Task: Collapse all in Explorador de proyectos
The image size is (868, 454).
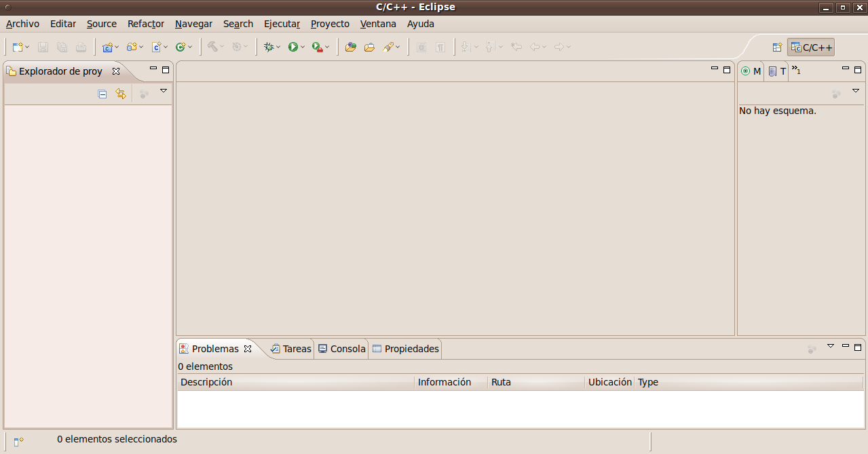Action: point(102,94)
